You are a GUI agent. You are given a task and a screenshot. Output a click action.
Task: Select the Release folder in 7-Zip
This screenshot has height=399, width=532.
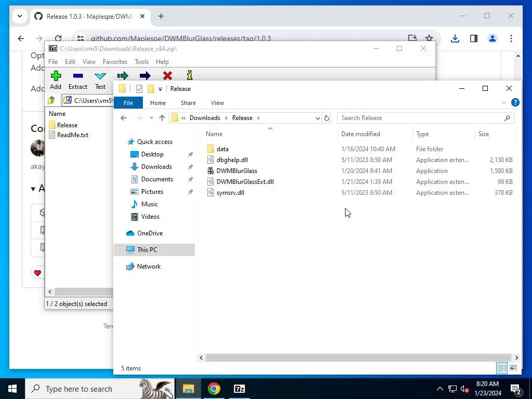coord(67,125)
